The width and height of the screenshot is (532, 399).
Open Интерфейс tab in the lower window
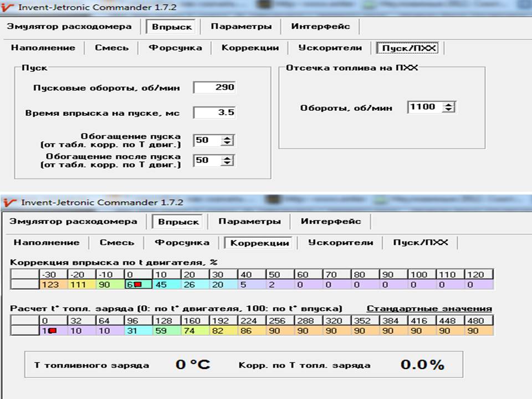click(x=331, y=222)
